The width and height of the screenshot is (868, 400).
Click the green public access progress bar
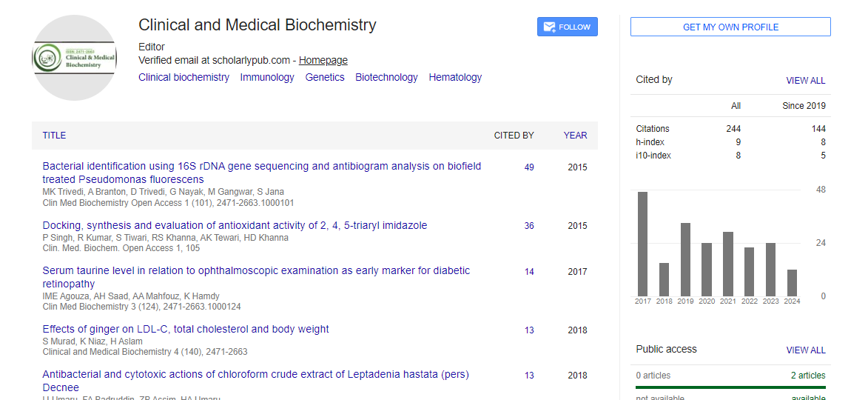(x=730, y=387)
